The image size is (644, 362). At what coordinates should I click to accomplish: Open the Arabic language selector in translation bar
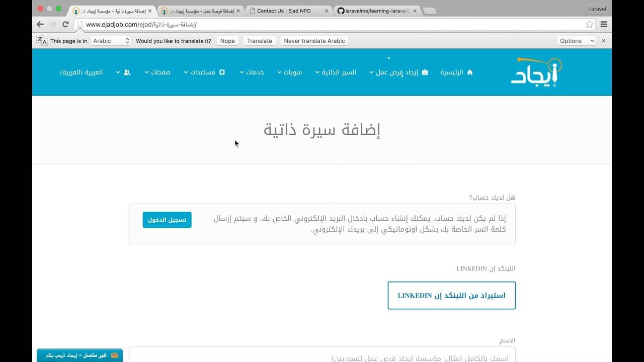pos(110,41)
